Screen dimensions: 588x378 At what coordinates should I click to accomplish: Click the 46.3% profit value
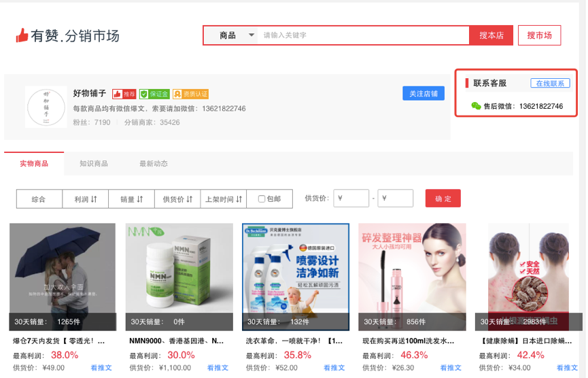414,355
